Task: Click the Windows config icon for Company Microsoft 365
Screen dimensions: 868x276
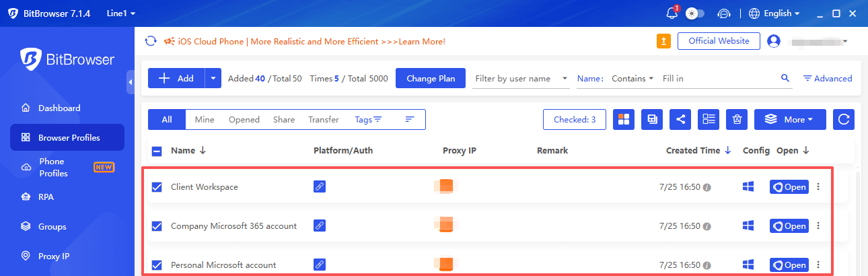Action: pyautogui.click(x=748, y=226)
